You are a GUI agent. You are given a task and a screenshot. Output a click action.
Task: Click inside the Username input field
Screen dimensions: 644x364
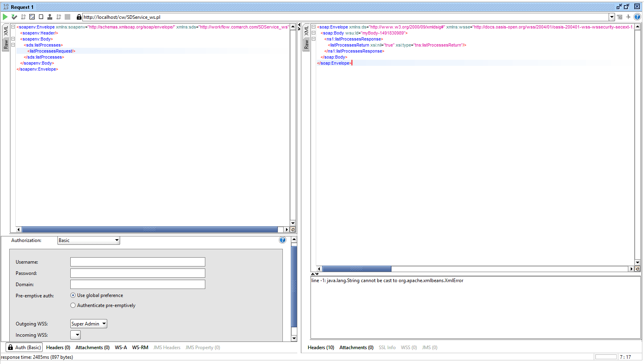(137, 262)
